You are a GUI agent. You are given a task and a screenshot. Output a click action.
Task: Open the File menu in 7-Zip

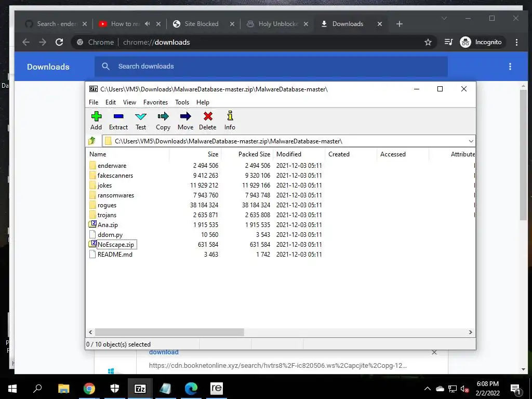coord(94,102)
